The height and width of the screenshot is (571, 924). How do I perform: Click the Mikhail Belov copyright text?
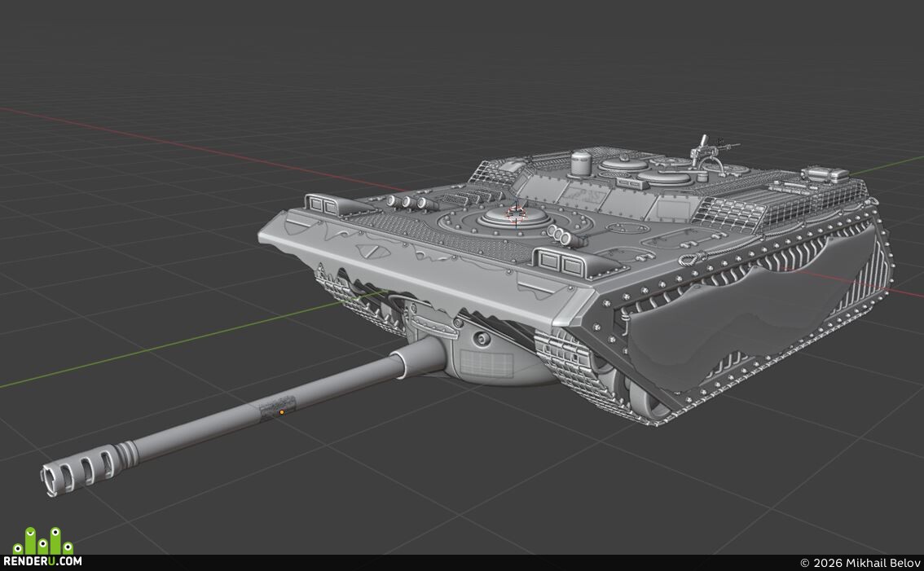pyautogui.click(x=860, y=563)
